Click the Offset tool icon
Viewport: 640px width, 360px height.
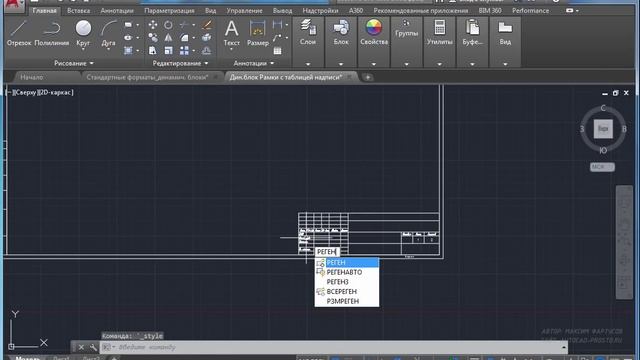[207, 51]
